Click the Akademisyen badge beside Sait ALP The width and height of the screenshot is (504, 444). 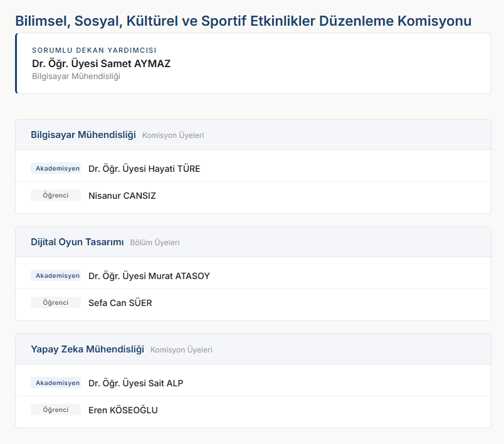[x=57, y=383]
